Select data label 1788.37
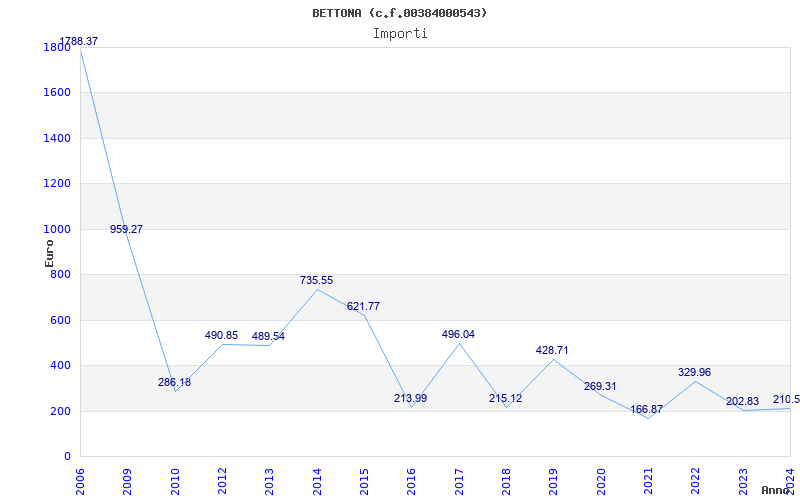 [x=79, y=41]
